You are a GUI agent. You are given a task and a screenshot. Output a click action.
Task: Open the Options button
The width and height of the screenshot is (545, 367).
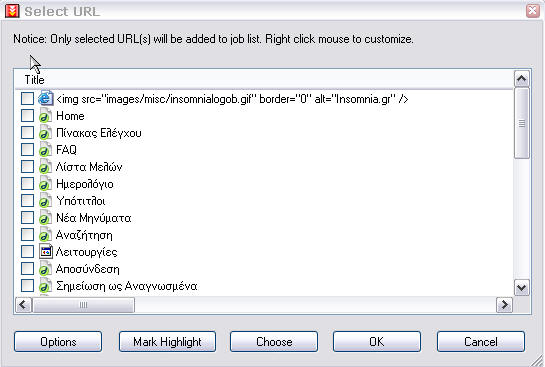[x=58, y=342]
